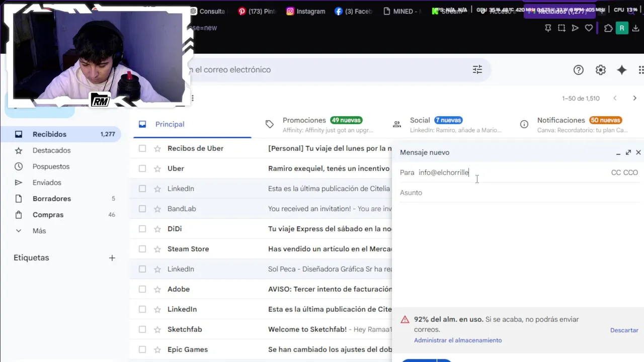Select the Notificaciones inbox tab
This screenshot has width=644, height=362.
579,124
